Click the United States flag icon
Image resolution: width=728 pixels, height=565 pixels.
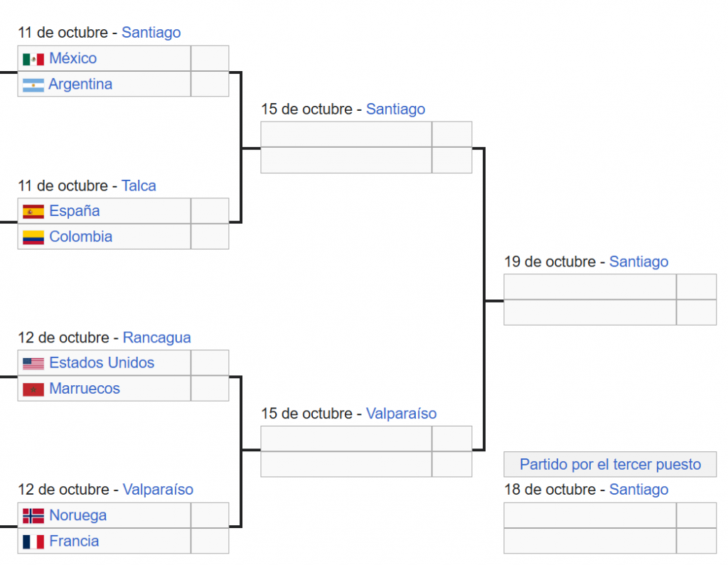(x=33, y=364)
